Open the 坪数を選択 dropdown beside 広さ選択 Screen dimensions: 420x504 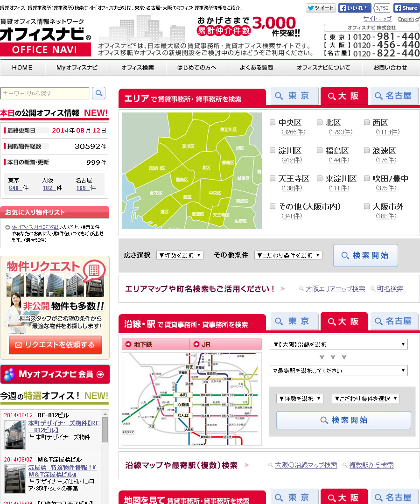180,255
